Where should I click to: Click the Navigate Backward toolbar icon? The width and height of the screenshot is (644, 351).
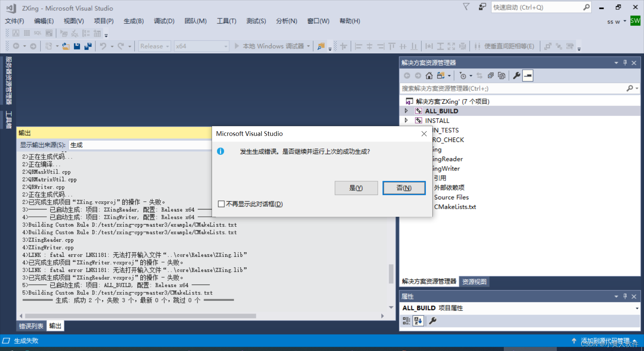16,46
